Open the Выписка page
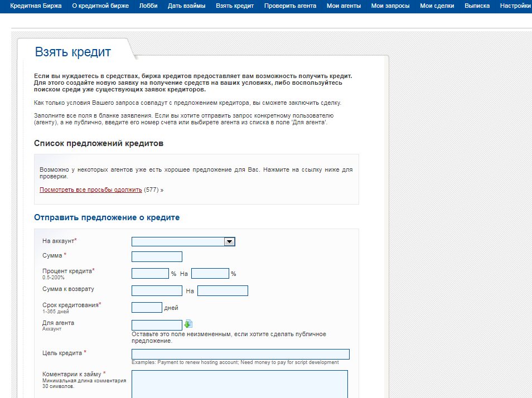The height and width of the screenshot is (398, 532). [477, 6]
